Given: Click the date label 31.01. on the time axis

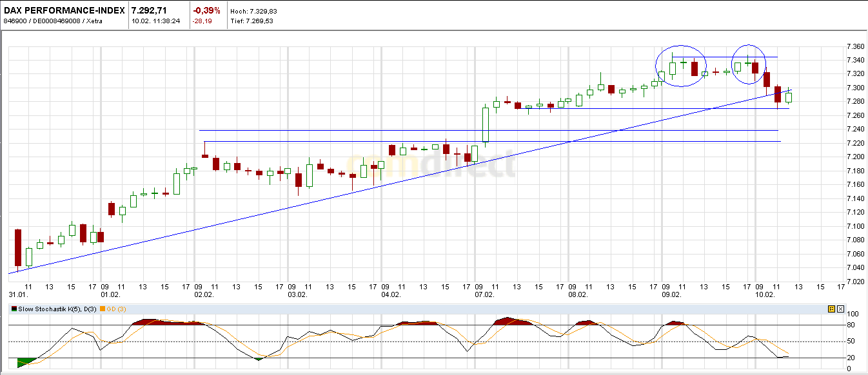Looking at the screenshot, I should [x=17, y=294].
